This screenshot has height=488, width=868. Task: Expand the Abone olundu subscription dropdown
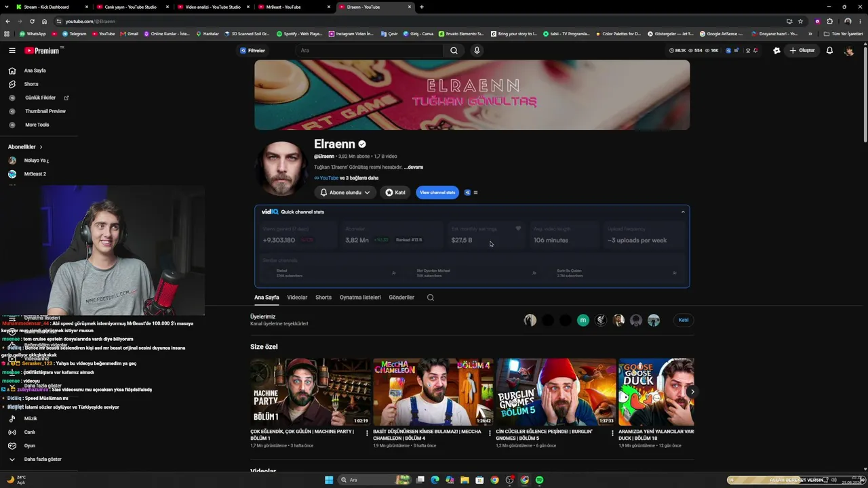point(345,192)
